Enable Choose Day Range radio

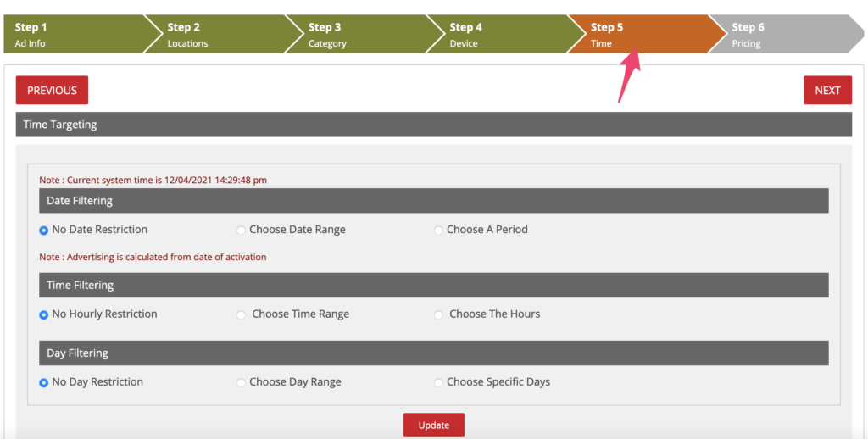coord(242,383)
